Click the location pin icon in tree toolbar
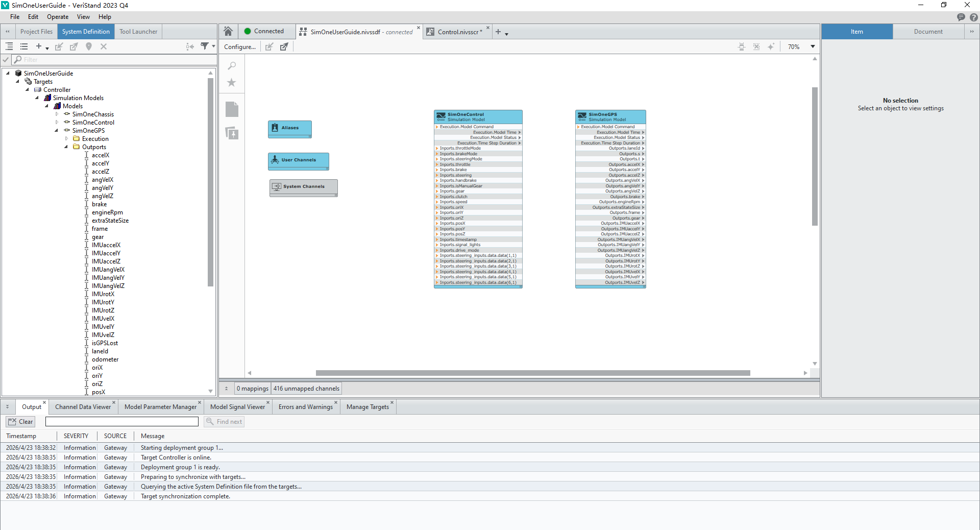Screen dimensions: 980x530 tap(89, 46)
